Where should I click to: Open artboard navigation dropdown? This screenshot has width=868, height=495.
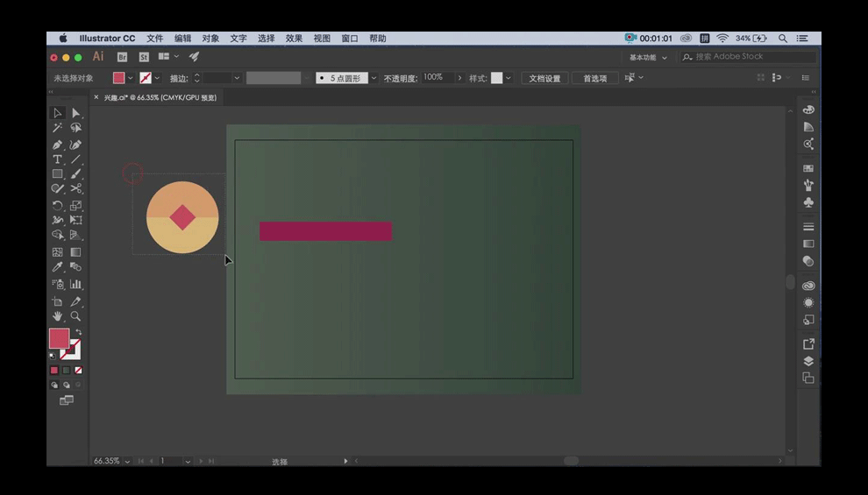coord(188,461)
